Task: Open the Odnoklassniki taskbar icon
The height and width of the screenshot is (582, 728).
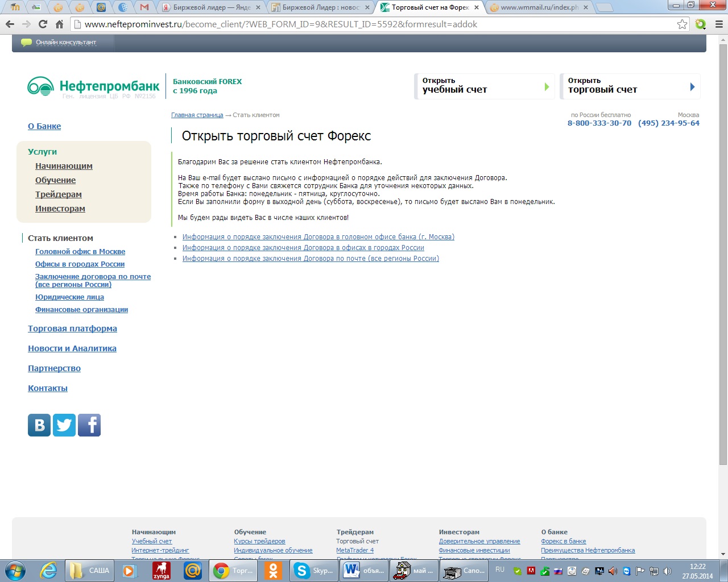Action: coord(273,571)
